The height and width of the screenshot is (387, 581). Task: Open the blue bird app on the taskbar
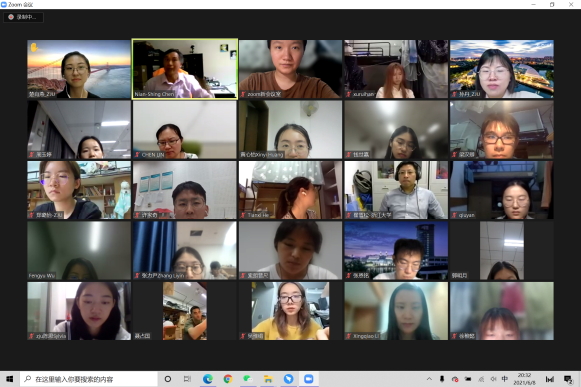click(288, 379)
